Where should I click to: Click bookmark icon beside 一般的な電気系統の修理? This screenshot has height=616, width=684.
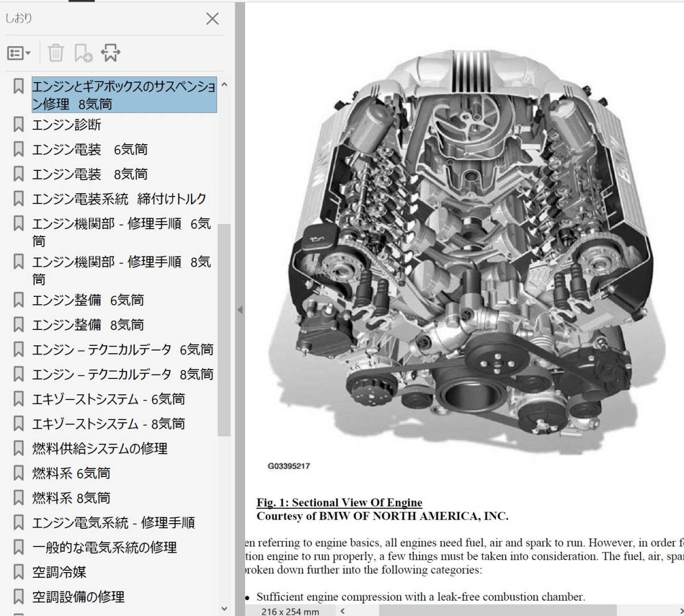click(19, 548)
